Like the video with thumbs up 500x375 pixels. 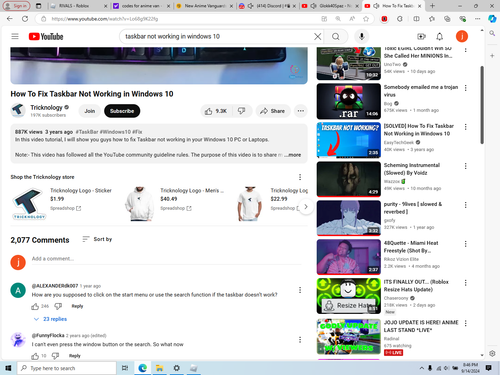(x=216, y=111)
